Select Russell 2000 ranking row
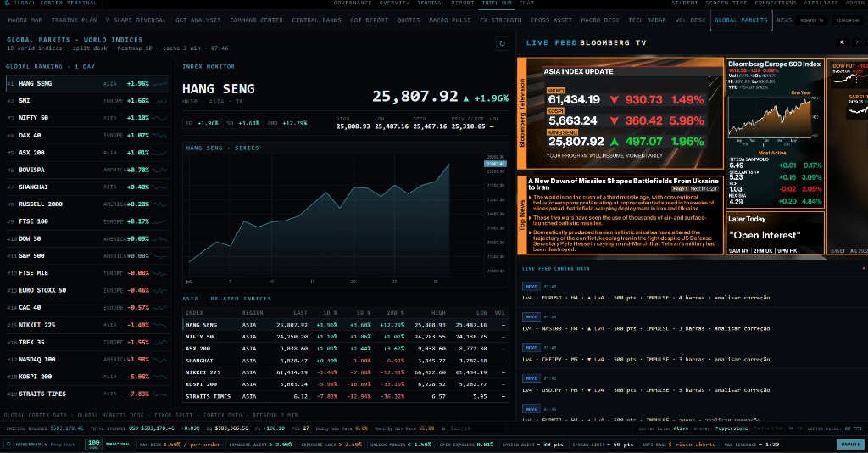Viewport: 868px width, 453px height. tap(86, 204)
